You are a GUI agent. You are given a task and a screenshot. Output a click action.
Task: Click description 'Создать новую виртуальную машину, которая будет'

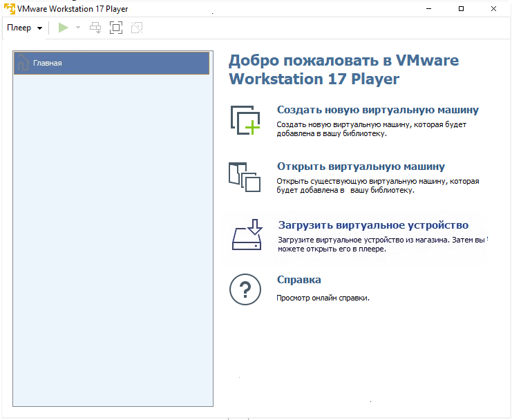[371, 124]
